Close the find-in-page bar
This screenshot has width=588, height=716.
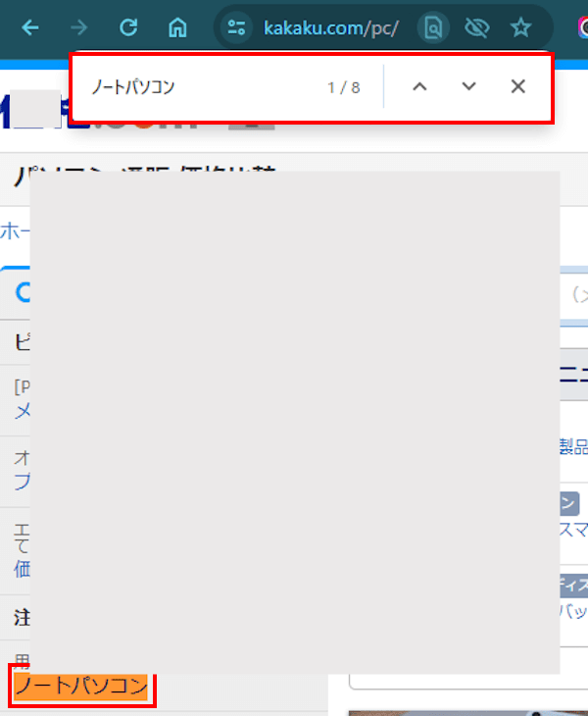(x=517, y=86)
